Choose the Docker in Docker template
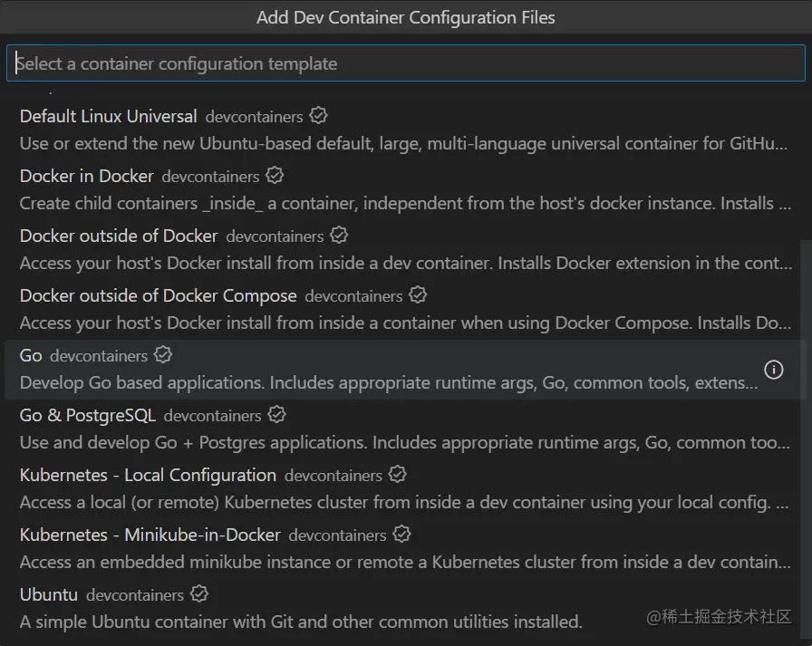The height and width of the screenshot is (646, 812). pos(87,177)
